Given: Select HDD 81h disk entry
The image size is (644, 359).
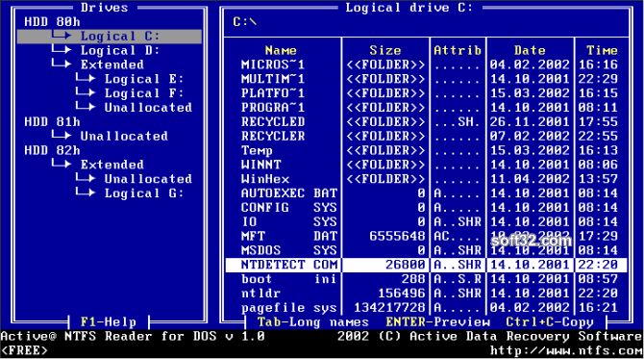Looking at the screenshot, I should pyautogui.click(x=52, y=121).
